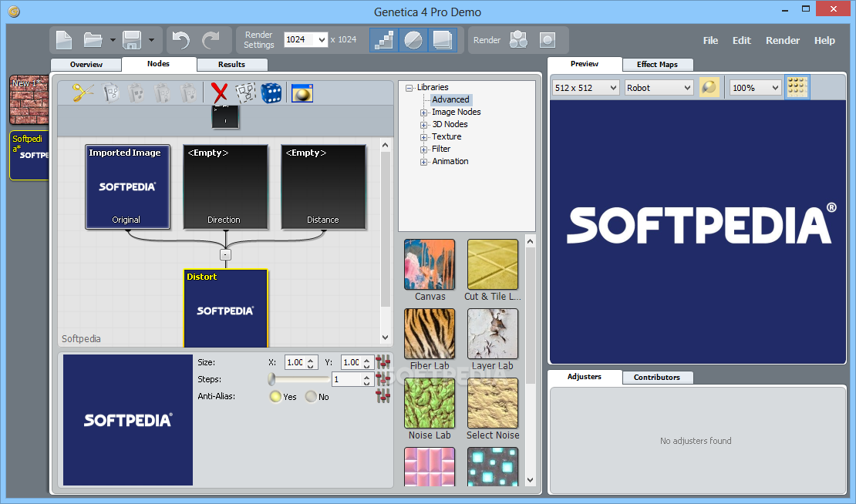The width and height of the screenshot is (856, 504).
Task: Open a file with the folder icon
Action: [93, 40]
